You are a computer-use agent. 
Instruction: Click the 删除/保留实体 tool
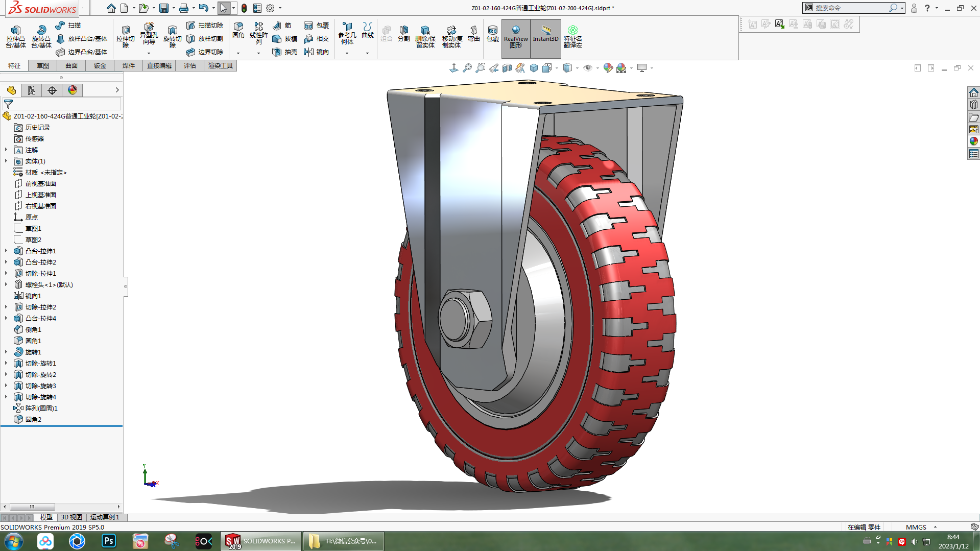(x=425, y=37)
